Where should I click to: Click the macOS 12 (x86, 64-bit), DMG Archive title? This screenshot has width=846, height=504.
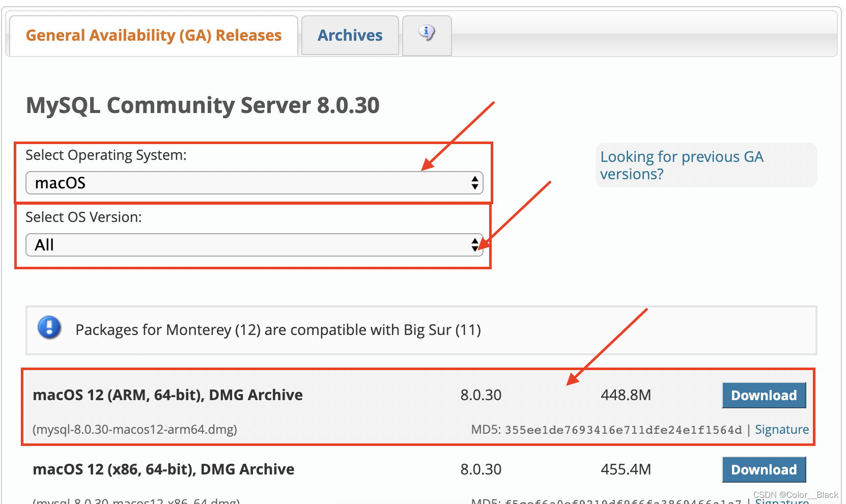click(x=163, y=469)
